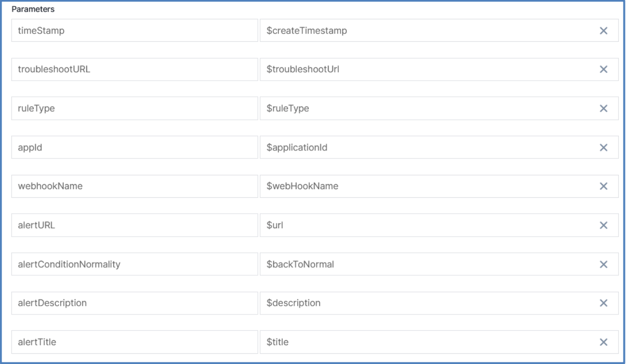Delete the appId parameter row
This screenshot has height=364, width=626.
[604, 147]
